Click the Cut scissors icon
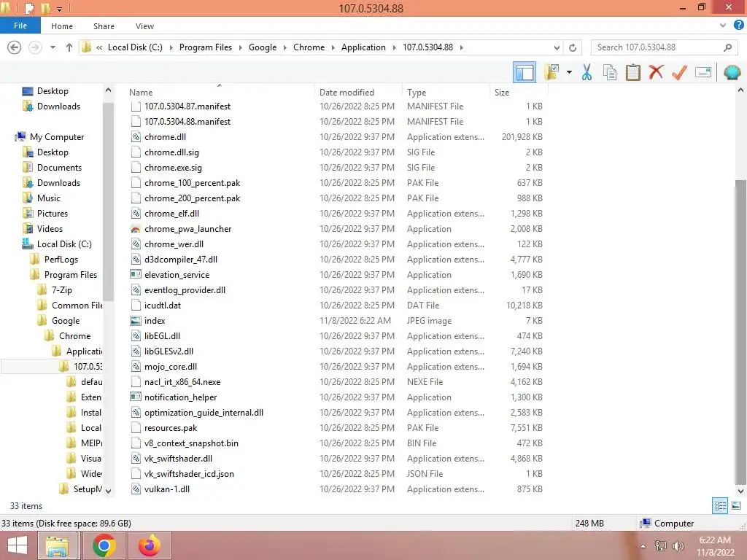 point(587,72)
